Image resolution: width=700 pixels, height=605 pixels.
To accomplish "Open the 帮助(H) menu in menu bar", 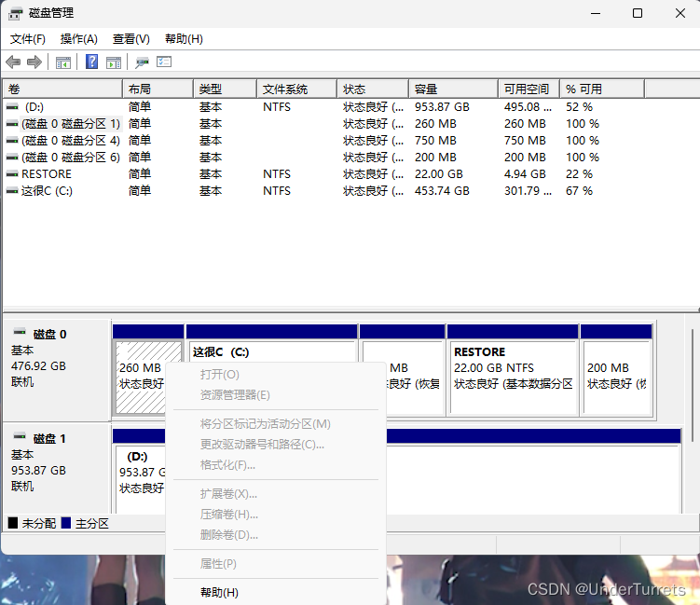I will click(184, 39).
